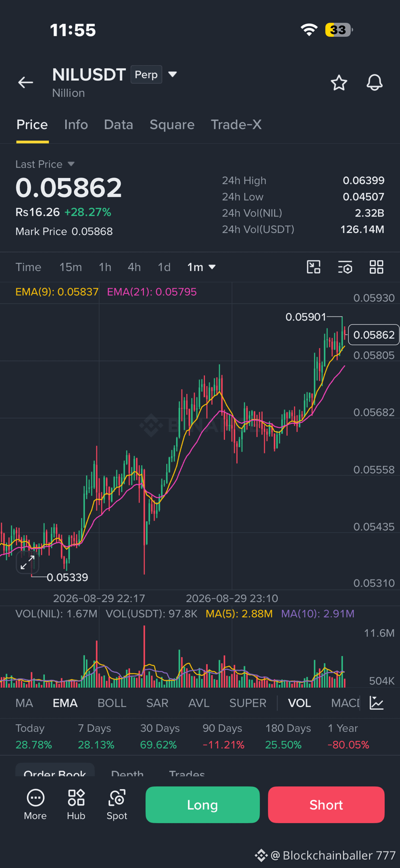This screenshot has height=868, width=400.
Task: Tap the 0.05901 high marker on chart
Action: [x=306, y=317]
